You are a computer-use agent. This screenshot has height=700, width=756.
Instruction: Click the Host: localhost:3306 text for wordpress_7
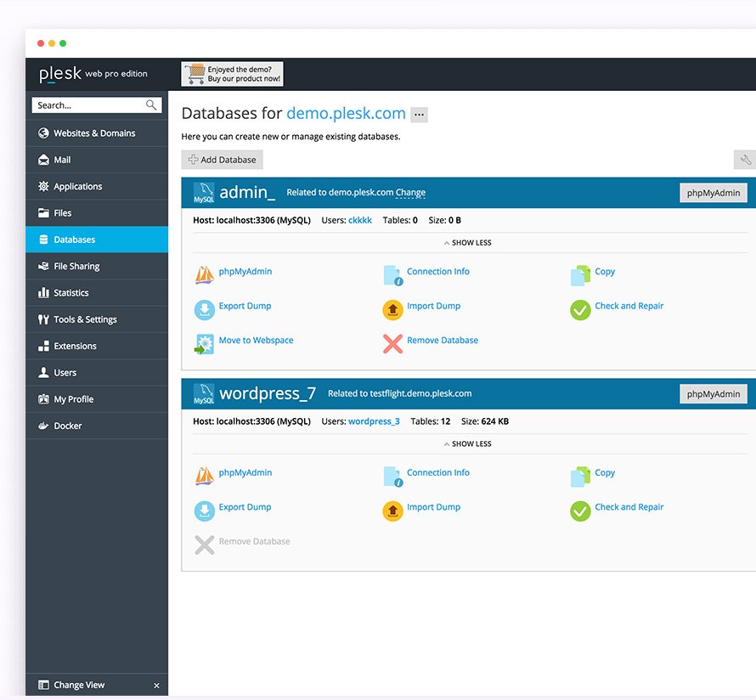tap(251, 421)
